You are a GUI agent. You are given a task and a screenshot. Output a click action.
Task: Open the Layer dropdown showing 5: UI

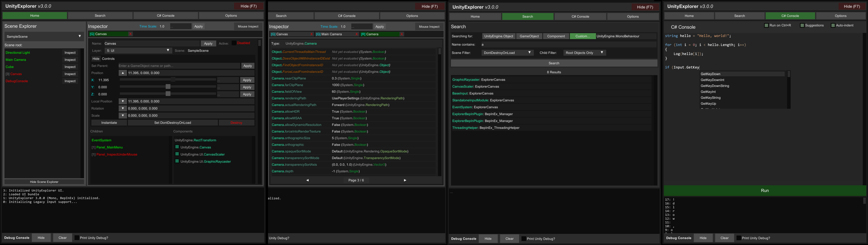point(138,50)
